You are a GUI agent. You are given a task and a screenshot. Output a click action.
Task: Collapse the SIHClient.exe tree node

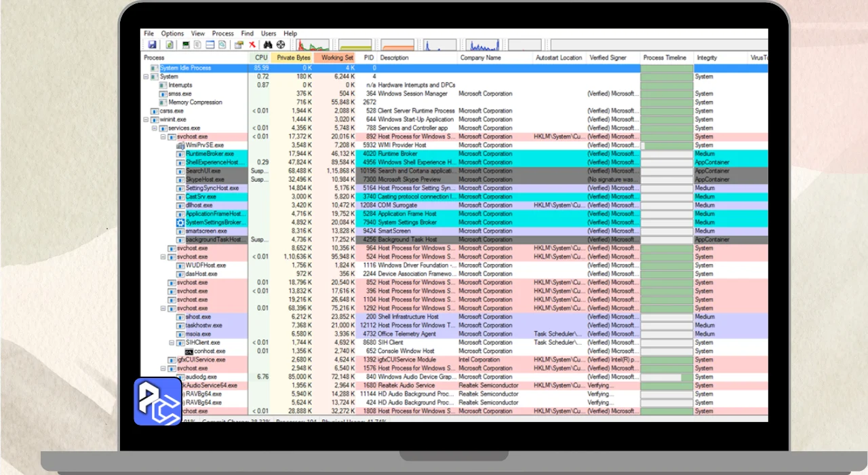(172, 343)
